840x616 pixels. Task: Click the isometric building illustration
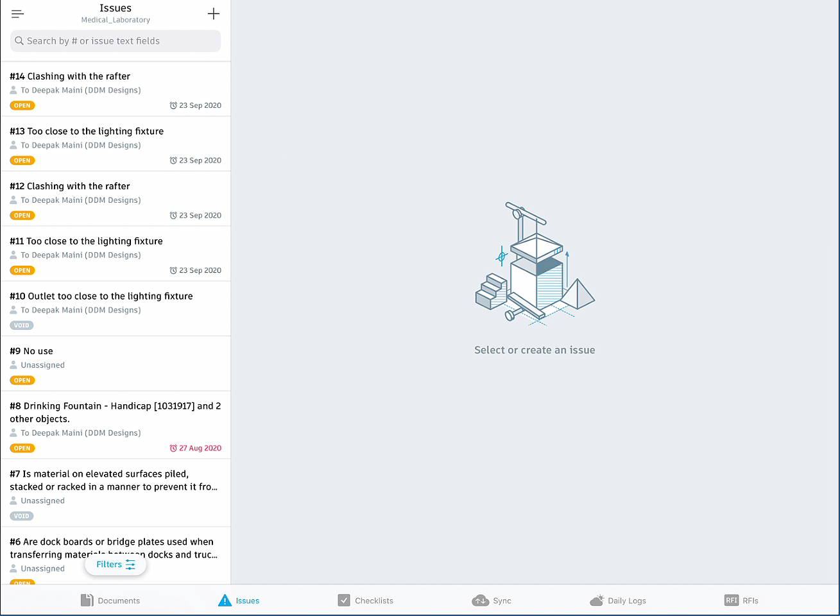535,264
